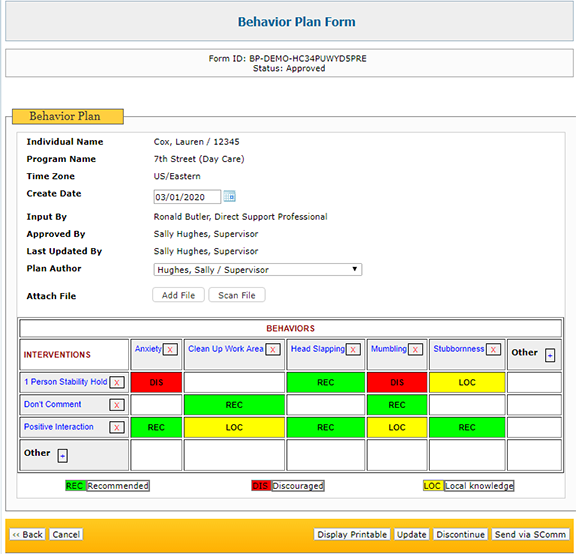
Task: Click the Create Date input field
Action: pos(187,197)
